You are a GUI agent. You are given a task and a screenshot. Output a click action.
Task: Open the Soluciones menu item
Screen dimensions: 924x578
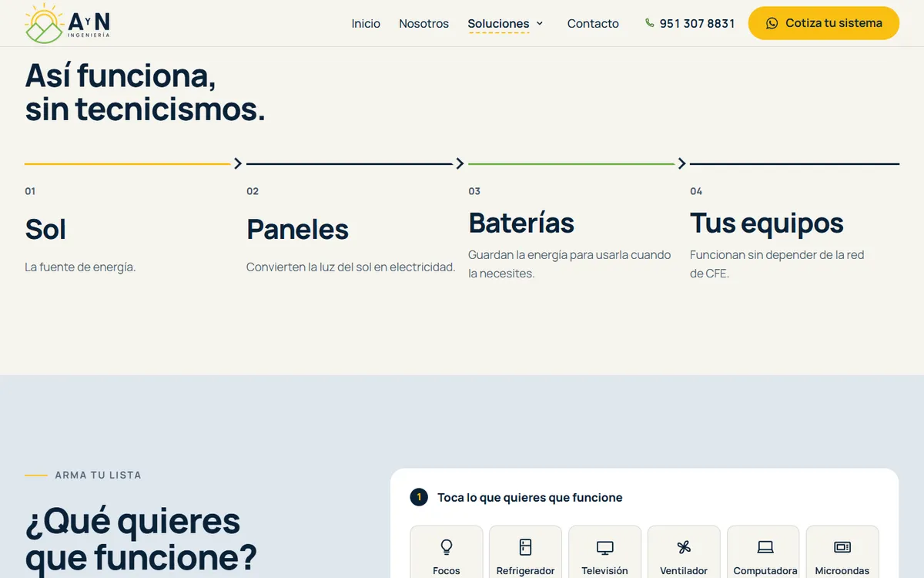[498, 23]
